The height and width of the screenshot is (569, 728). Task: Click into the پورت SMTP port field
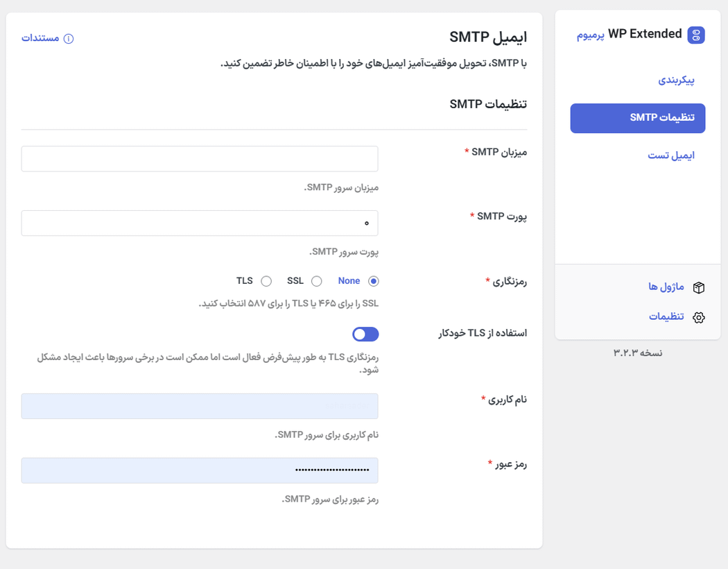tap(200, 223)
